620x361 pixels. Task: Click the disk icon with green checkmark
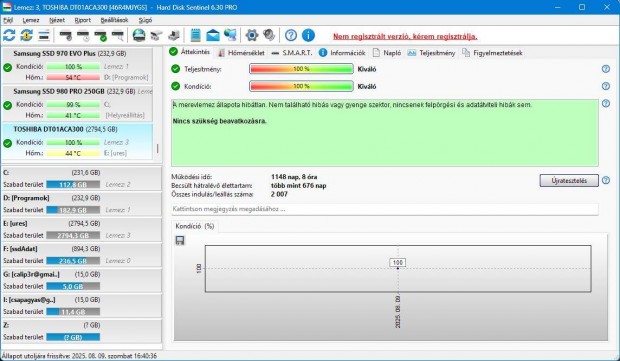(100, 36)
